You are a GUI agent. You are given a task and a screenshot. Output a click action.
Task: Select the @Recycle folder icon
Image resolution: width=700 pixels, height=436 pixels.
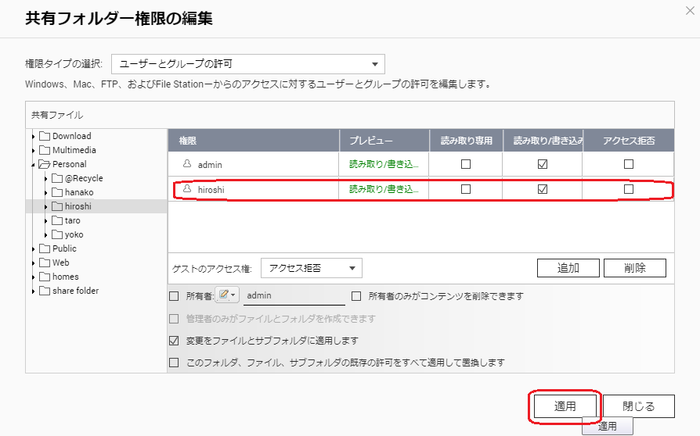(x=57, y=178)
